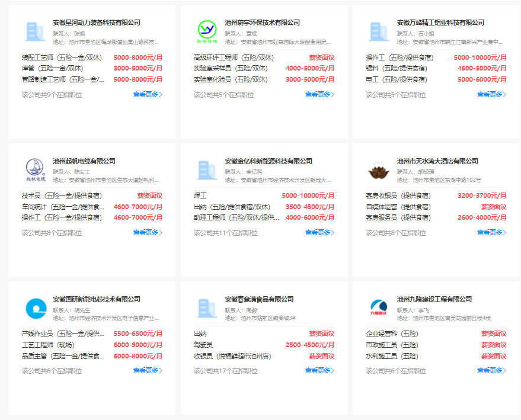
Task: Open the 助理工程师 job posting
Action: pyautogui.click(x=236, y=218)
